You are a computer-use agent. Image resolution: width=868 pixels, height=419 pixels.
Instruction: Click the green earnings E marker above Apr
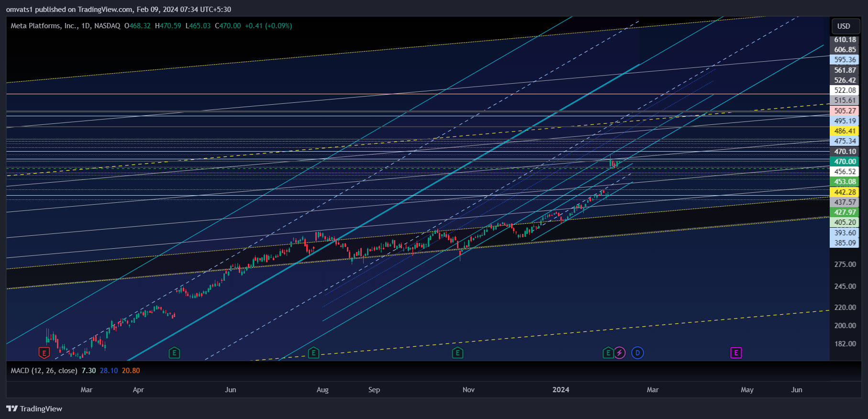point(174,353)
